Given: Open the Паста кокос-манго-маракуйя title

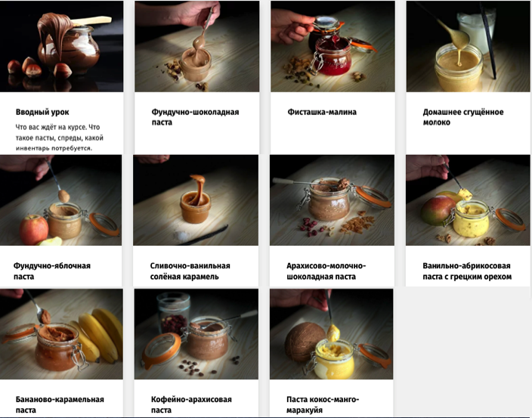Looking at the screenshot, I should point(323,404).
